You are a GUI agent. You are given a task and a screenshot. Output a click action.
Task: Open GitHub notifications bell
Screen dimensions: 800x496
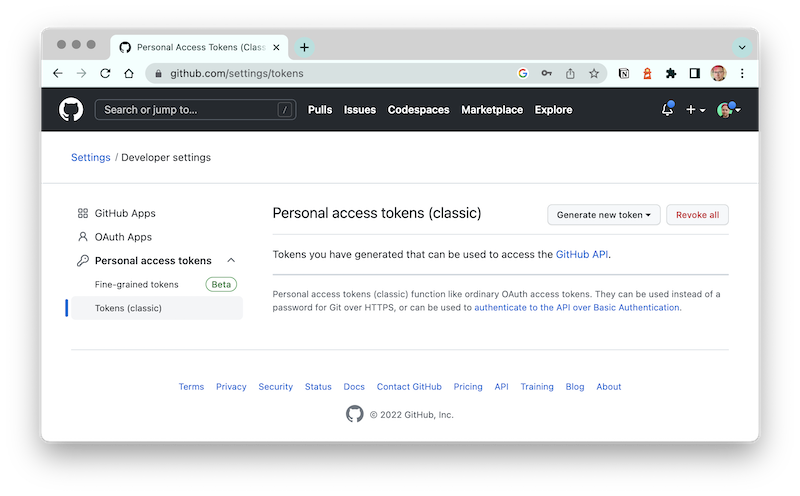(x=667, y=109)
